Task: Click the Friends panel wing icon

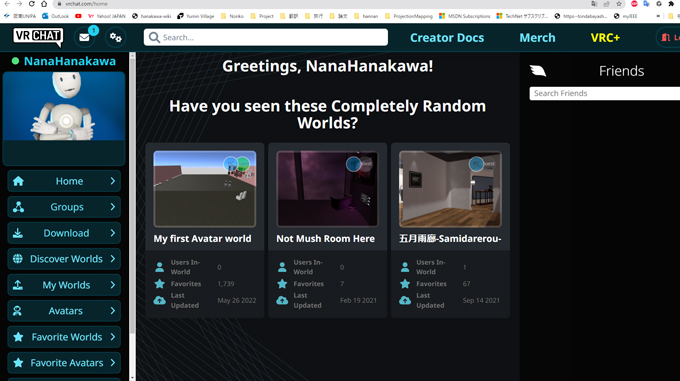Action: coord(538,71)
